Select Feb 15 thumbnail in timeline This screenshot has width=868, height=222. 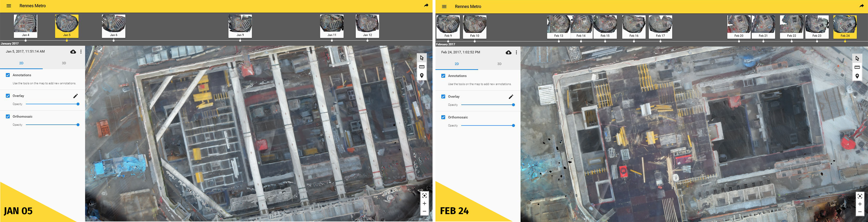coord(605,27)
